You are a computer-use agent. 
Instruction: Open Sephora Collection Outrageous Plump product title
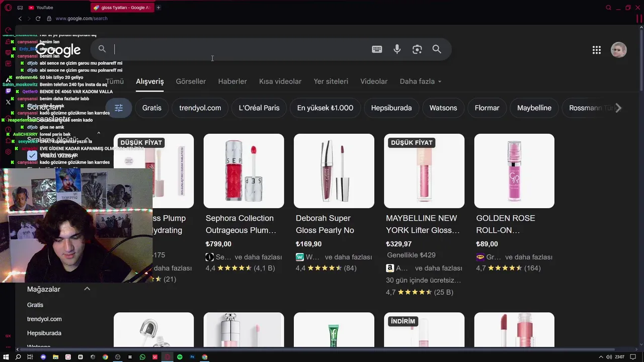[241, 224]
